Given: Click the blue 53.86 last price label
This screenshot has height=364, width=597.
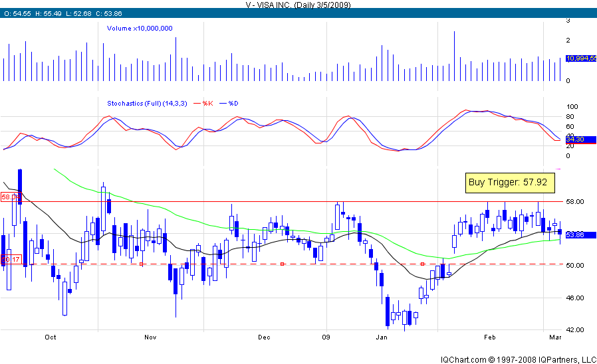Looking at the screenshot, I should tap(580, 235).
